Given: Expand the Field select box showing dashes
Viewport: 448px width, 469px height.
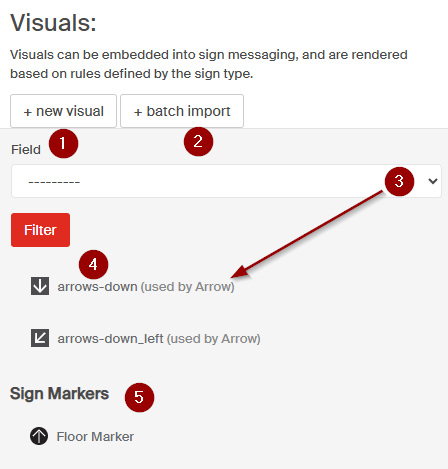Looking at the screenshot, I should tap(226, 181).
